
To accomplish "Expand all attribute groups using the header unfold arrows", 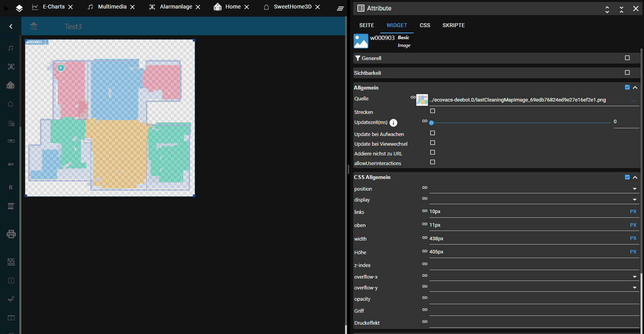I will [607, 9].
